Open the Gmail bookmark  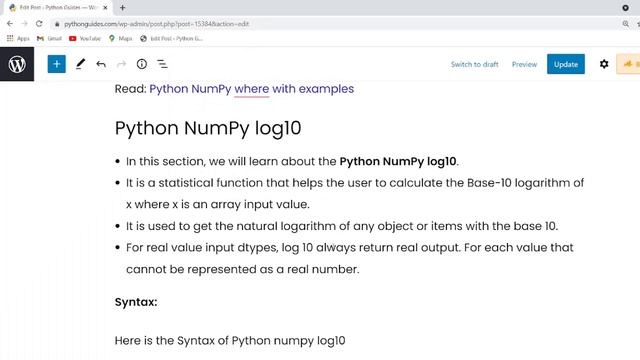49,38
